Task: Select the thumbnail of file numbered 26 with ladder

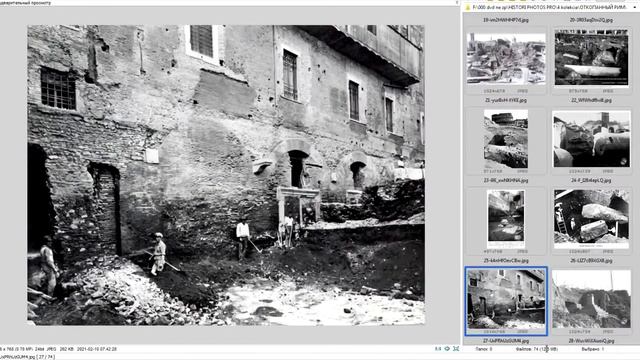Action: (x=591, y=219)
